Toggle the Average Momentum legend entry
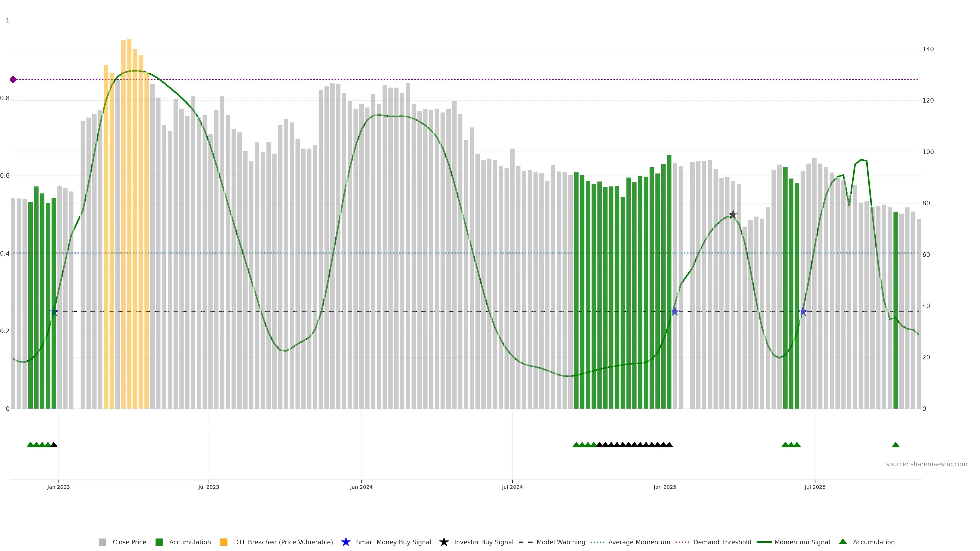This screenshot has width=980, height=551. tap(639, 542)
